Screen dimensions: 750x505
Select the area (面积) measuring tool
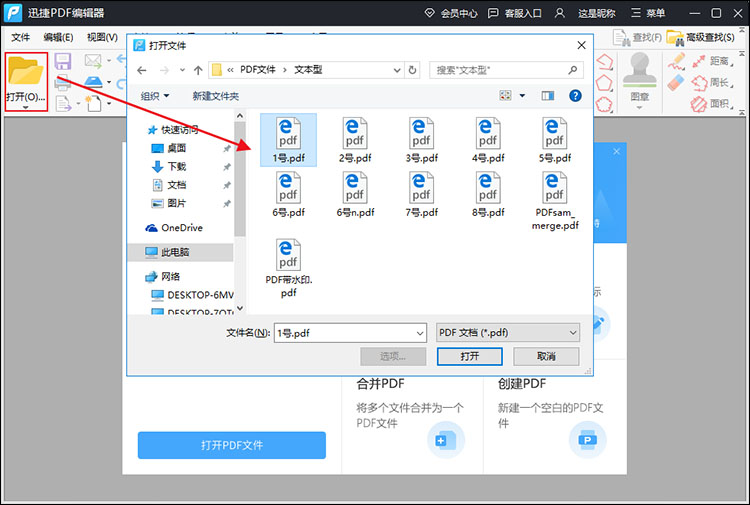click(x=713, y=103)
